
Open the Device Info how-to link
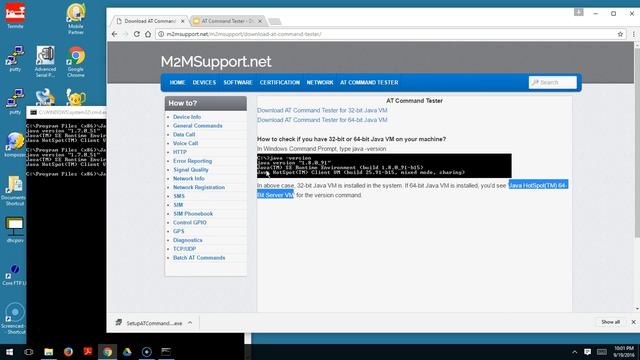[x=187, y=117]
